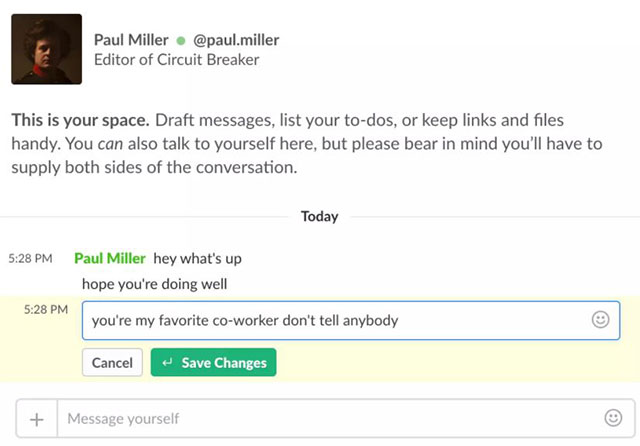Open the emoji picker in Message yourself field
The height and width of the screenshot is (446, 640).
613,418
